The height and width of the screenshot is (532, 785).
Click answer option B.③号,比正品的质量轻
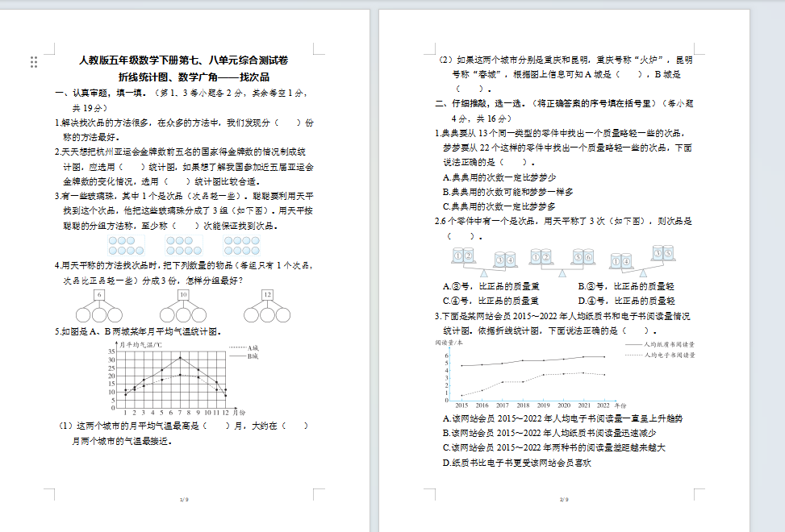pos(626,286)
